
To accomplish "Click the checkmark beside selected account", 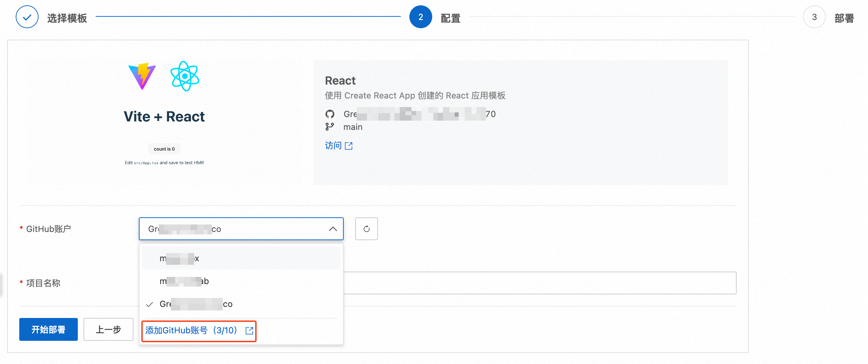I will (150, 304).
